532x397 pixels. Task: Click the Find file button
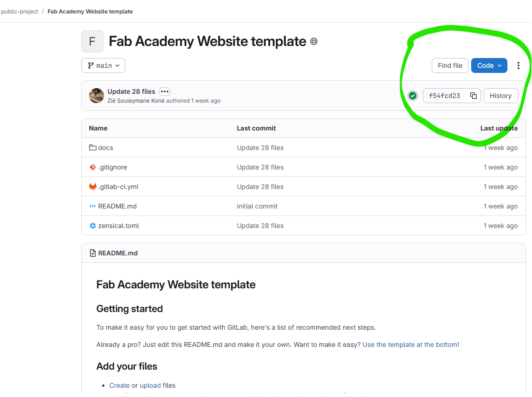click(450, 65)
